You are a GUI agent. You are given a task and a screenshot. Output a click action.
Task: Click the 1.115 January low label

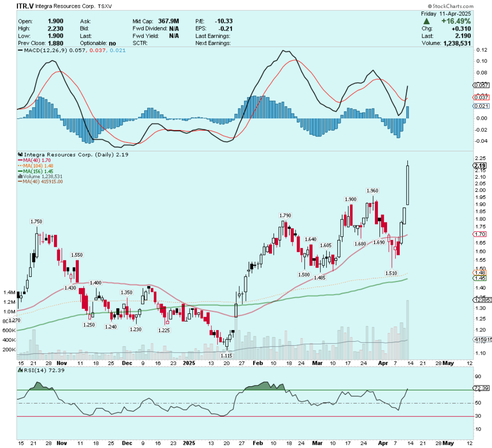coord(227,356)
